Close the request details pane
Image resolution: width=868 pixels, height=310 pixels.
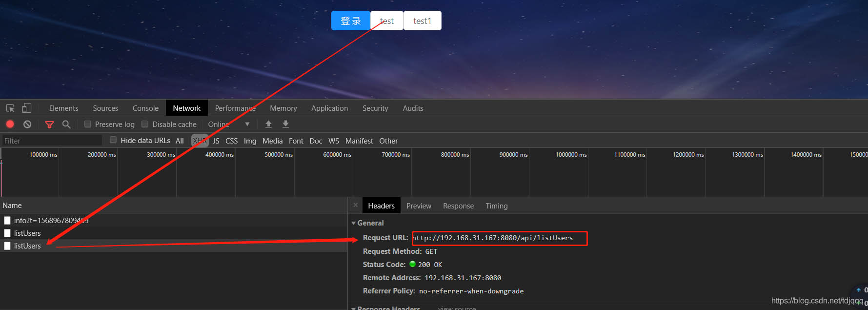coord(355,206)
